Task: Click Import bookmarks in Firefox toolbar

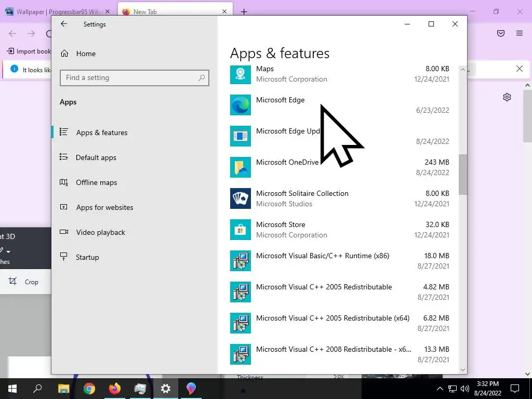Action: click(x=29, y=51)
